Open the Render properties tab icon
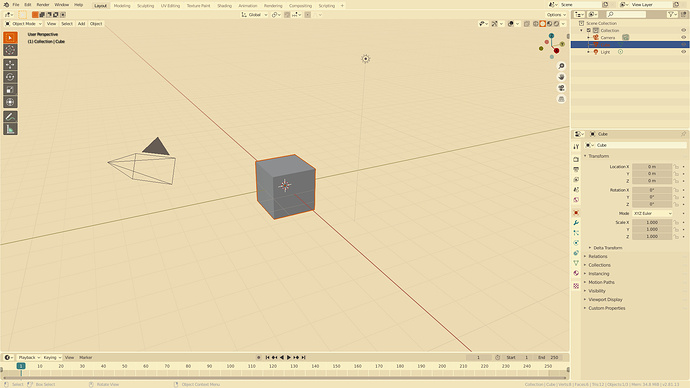This screenshot has height=388, width=690. 576,159
